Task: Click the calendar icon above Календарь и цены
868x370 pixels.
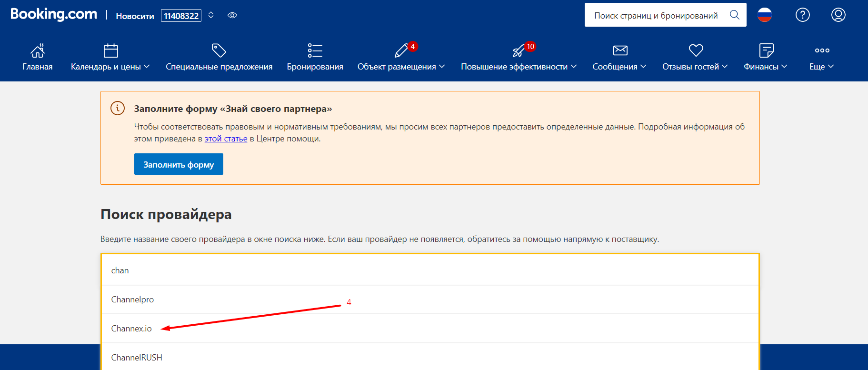Action: 110,50
